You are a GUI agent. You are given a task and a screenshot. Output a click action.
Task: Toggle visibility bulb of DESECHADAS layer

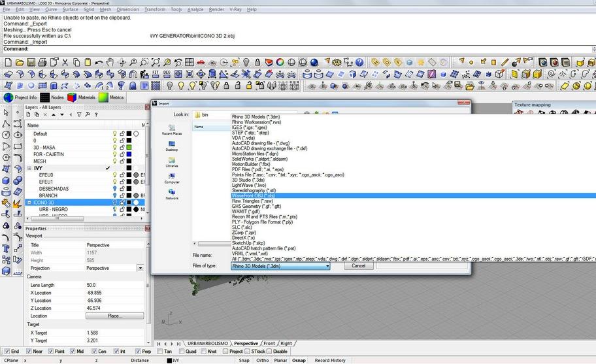click(x=115, y=188)
